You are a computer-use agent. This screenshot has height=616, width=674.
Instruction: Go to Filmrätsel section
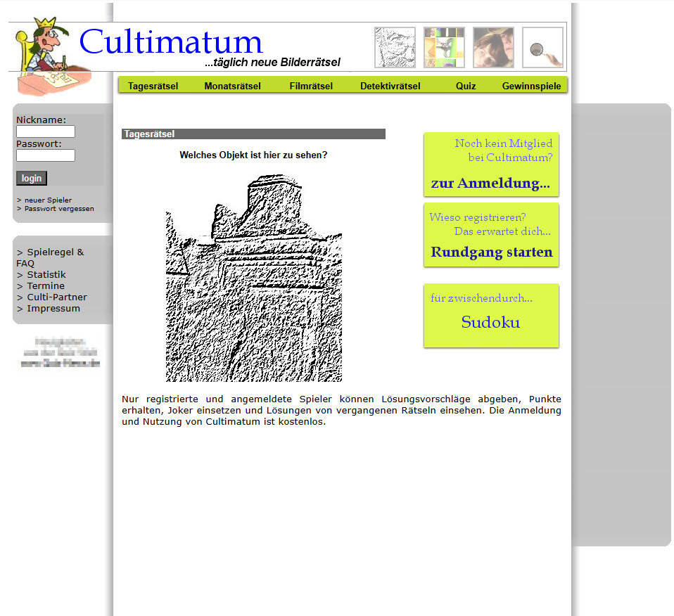311,86
